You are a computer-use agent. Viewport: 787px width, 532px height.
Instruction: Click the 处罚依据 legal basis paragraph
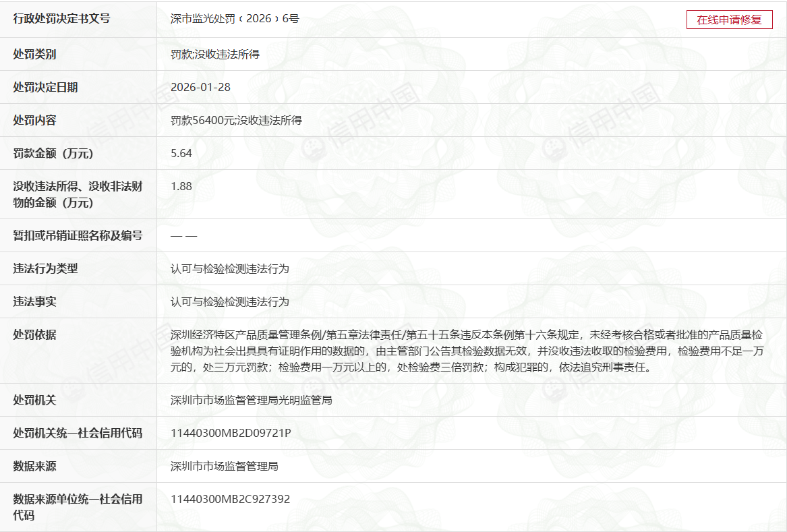tap(465, 351)
